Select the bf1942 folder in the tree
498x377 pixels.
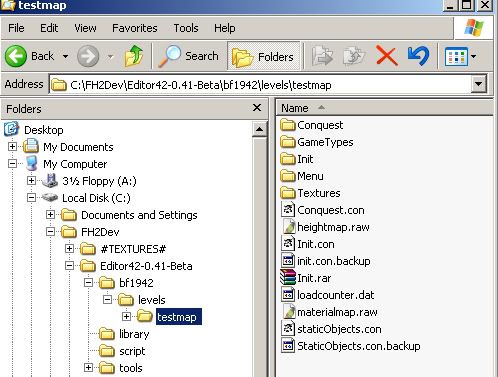[136, 283]
